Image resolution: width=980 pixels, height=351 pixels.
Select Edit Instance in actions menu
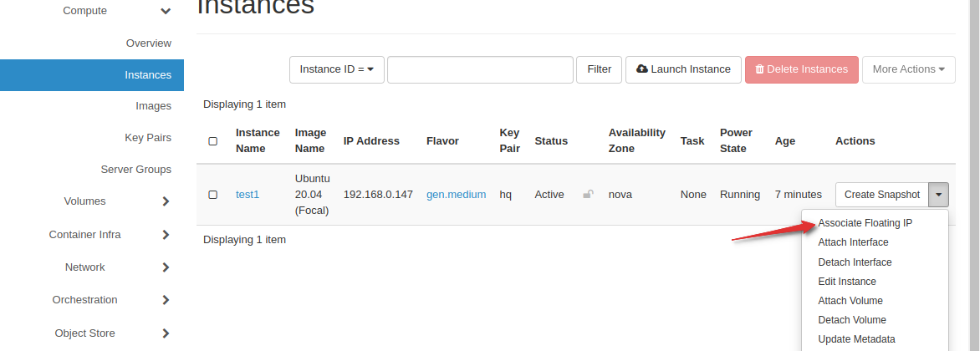(x=847, y=282)
